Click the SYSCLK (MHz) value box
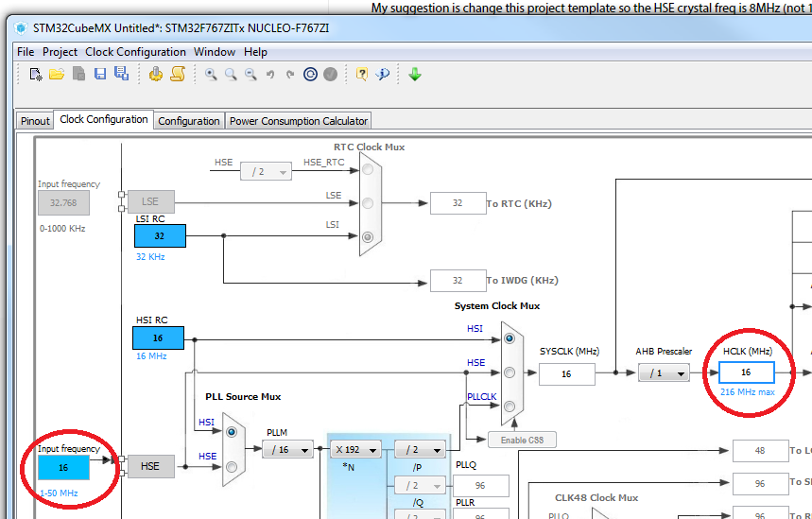Image resolution: width=812 pixels, height=519 pixels. (566, 374)
